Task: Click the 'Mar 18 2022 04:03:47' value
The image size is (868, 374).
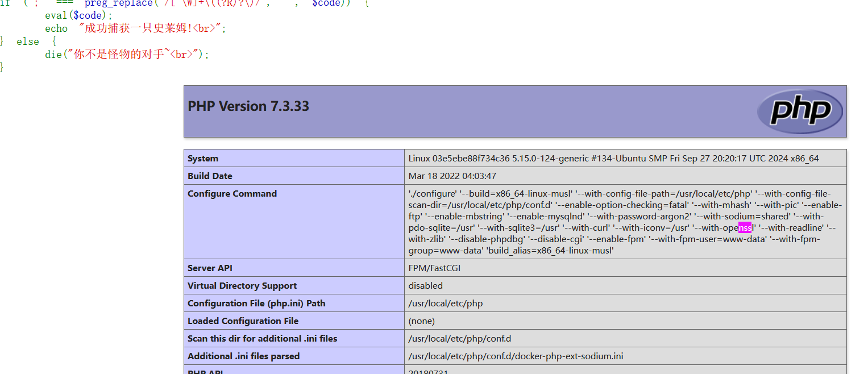Action: tap(452, 176)
